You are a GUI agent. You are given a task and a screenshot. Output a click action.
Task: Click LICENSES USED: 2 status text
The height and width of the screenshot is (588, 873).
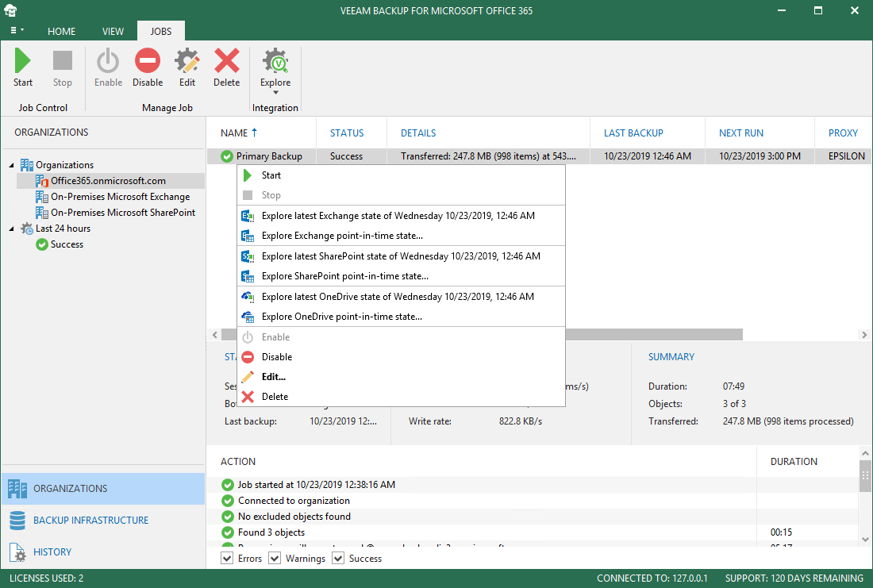(x=46, y=578)
